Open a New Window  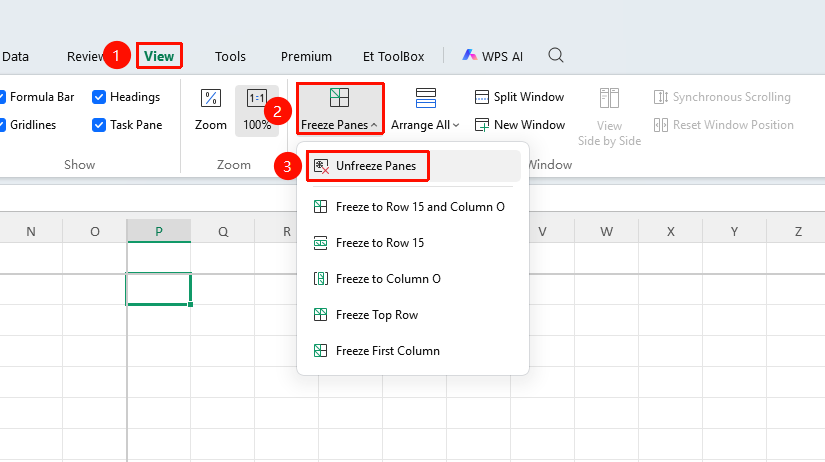click(519, 125)
